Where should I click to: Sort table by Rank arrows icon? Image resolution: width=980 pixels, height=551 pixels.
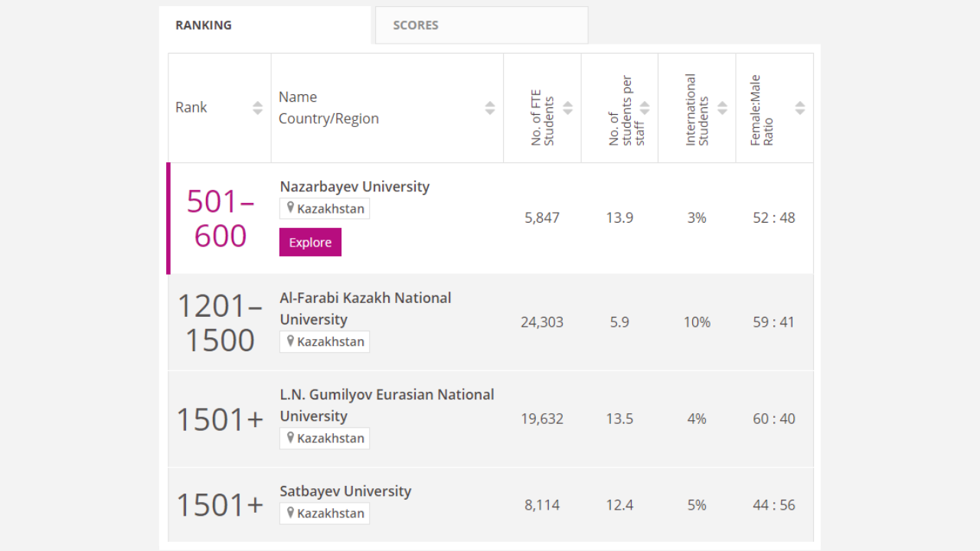pos(257,108)
